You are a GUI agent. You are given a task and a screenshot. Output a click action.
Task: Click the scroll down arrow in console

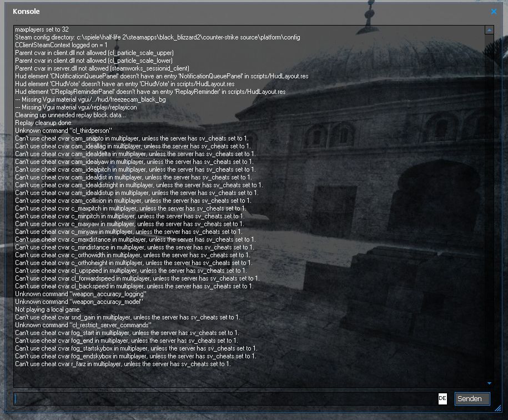point(489,383)
